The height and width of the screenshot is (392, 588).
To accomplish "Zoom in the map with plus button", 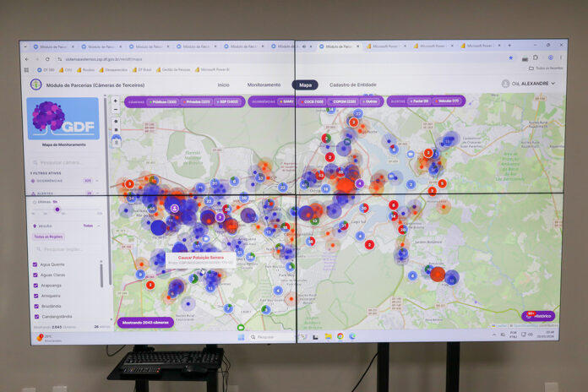I will click(116, 101).
